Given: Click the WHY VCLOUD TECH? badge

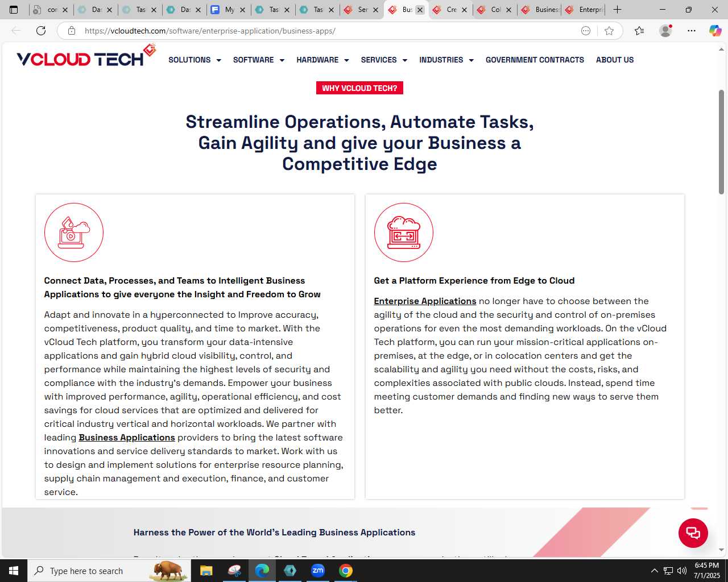Looking at the screenshot, I should [359, 88].
